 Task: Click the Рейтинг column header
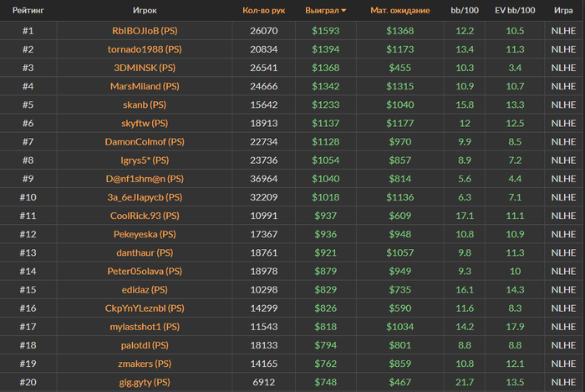coord(28,11)
